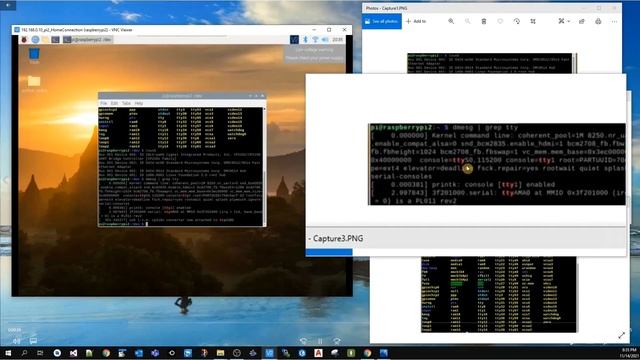Viewport: 640px width, 360px height.
Task: Maximize the VNC Viewer window
Action: (x=329, y=30)
